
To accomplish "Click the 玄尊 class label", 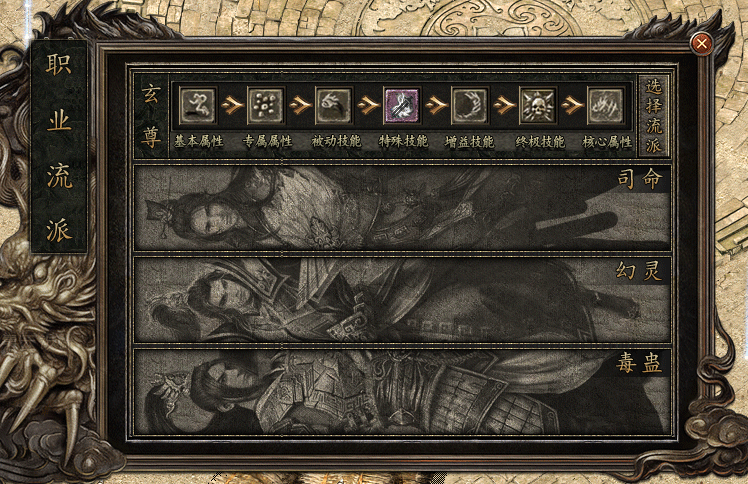I will click(151, 116).
